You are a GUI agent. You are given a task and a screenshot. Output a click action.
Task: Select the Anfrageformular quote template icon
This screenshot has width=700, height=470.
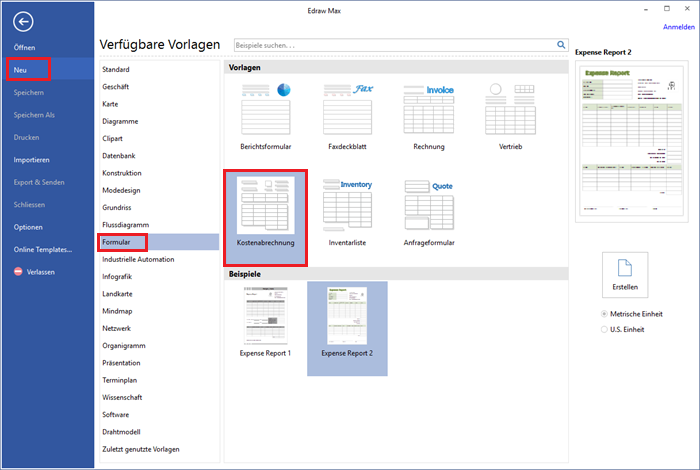pos(429,205)
